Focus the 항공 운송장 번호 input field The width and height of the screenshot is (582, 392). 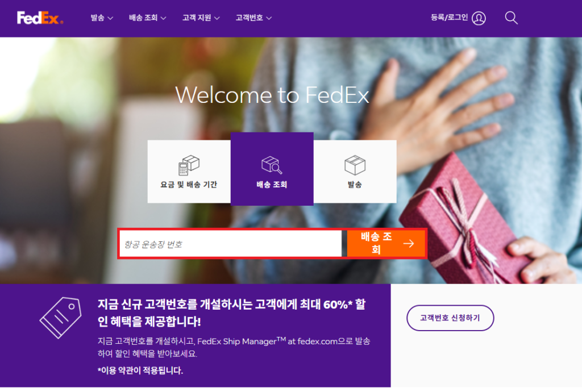(231, 244)
